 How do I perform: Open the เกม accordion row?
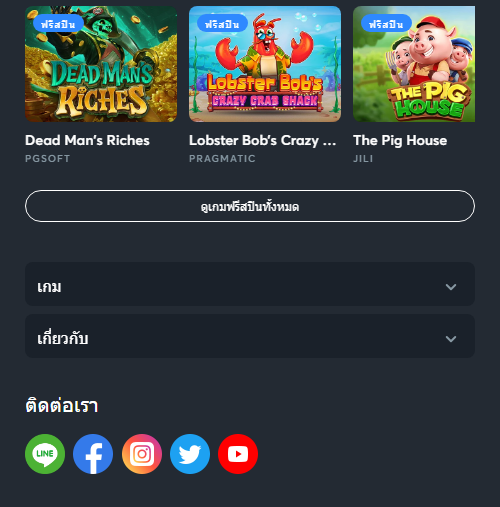tap(250, 284)
